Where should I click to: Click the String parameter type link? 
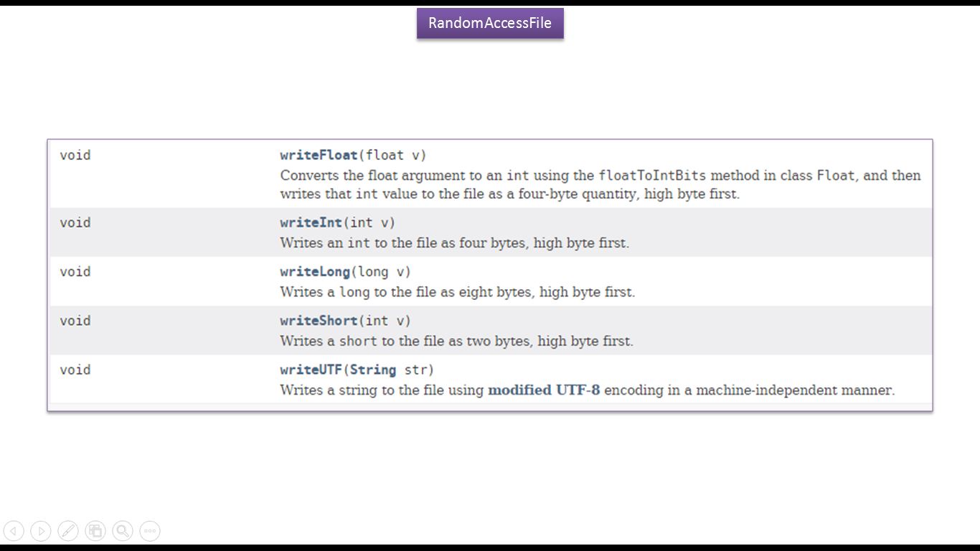372,370
